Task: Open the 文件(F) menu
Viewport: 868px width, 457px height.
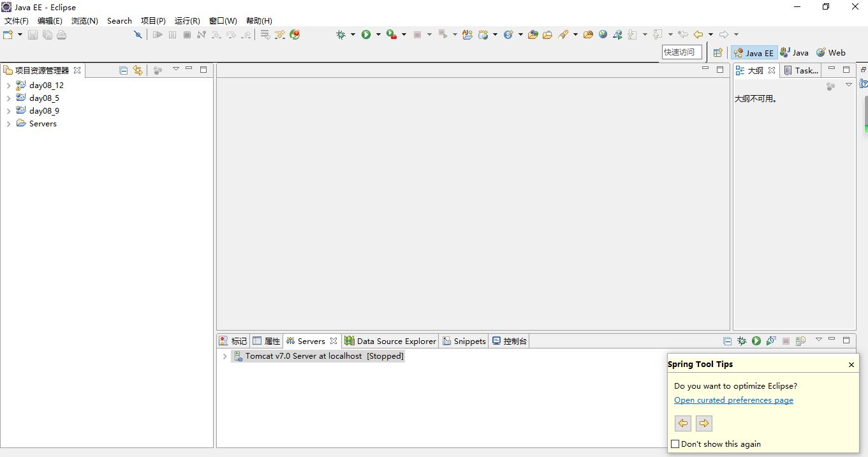Action: coord(17,21)
